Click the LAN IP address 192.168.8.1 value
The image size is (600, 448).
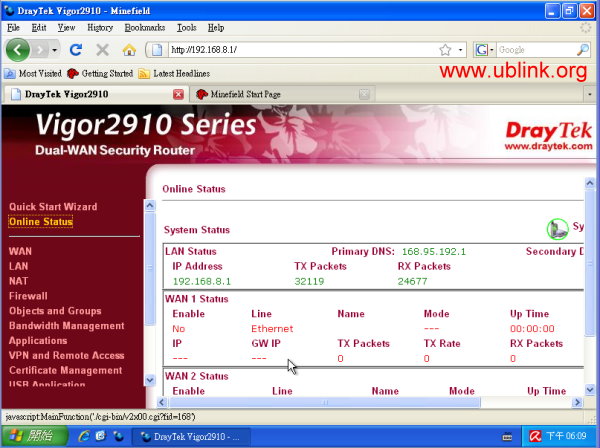click(x=202, y=282)
